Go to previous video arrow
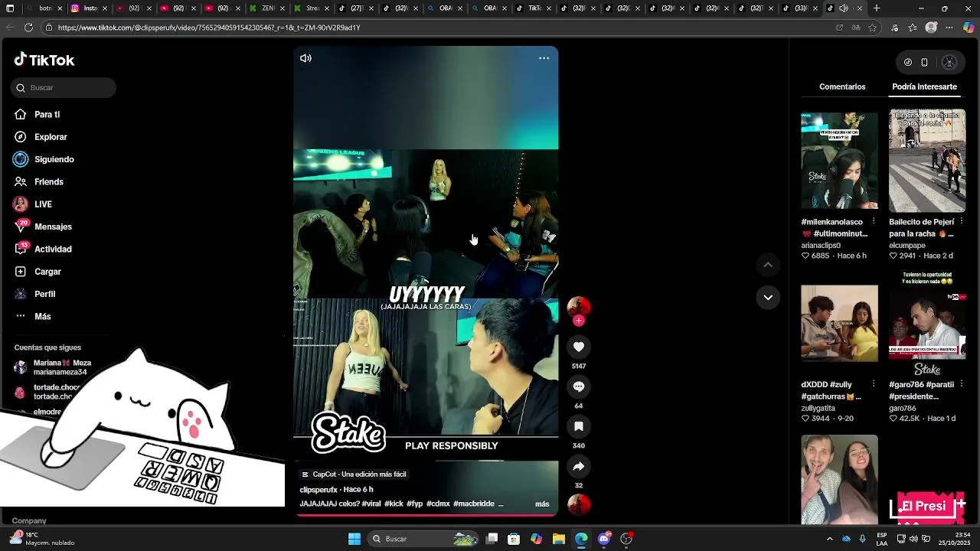The width and height of the screenshot is (980, 551). point(768,265)
